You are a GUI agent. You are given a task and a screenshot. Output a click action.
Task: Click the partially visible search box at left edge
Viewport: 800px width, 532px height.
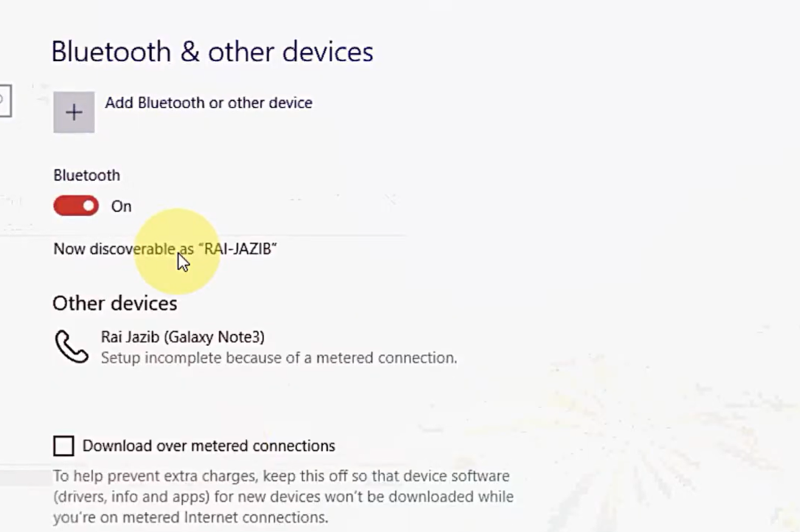point(4,101)
